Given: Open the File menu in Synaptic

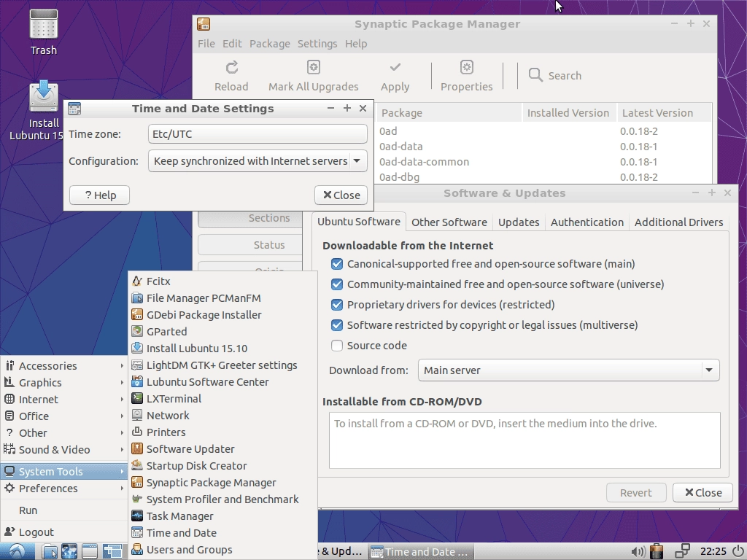Looking at the screenshot, I should pyautogui.click(x=206, y=43).
